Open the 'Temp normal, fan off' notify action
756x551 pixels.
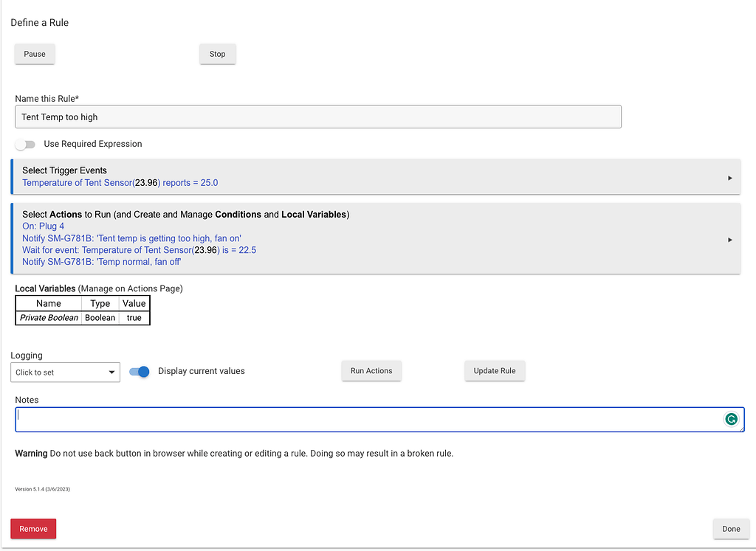(102, 262)
